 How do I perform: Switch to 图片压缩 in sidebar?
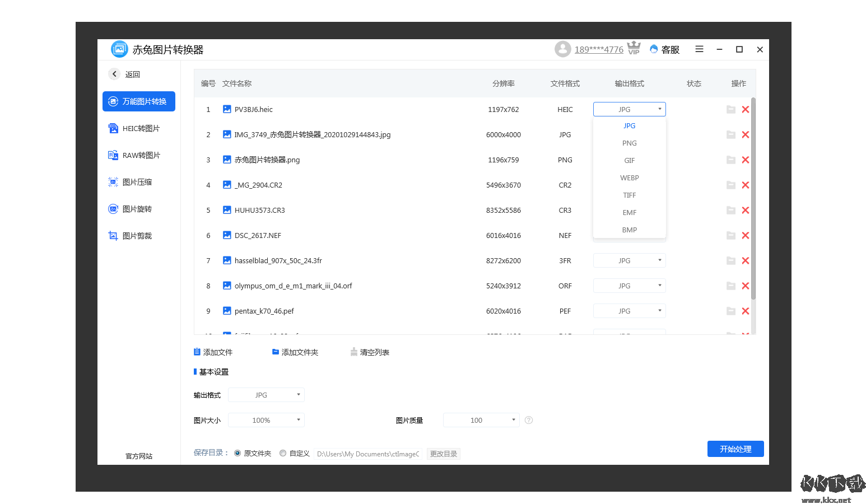coord(139,182)
